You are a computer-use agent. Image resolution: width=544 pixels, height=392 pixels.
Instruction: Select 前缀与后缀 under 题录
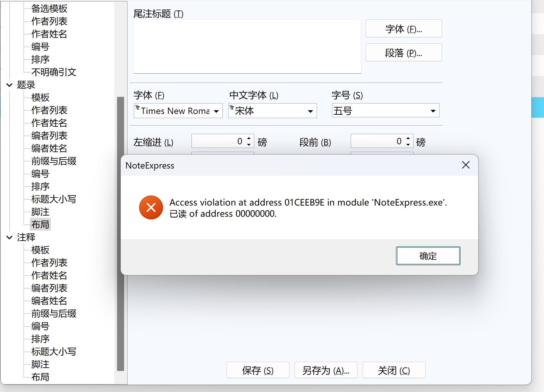point(54,161)
